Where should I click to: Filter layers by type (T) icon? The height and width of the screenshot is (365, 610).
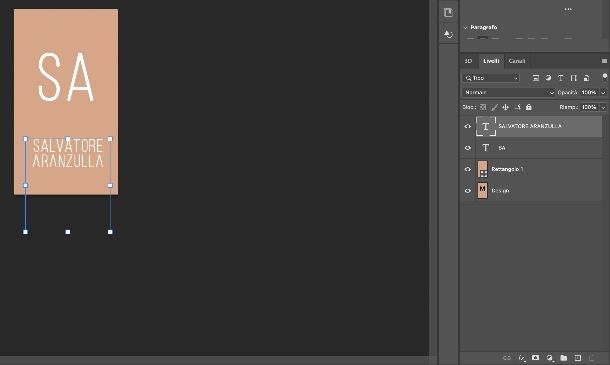[561, 78]
